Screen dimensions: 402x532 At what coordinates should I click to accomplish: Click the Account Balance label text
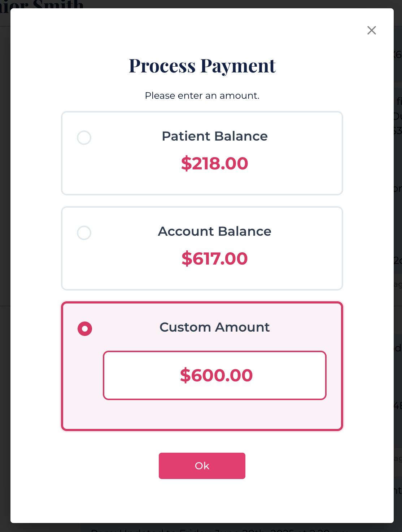(215, 231)
